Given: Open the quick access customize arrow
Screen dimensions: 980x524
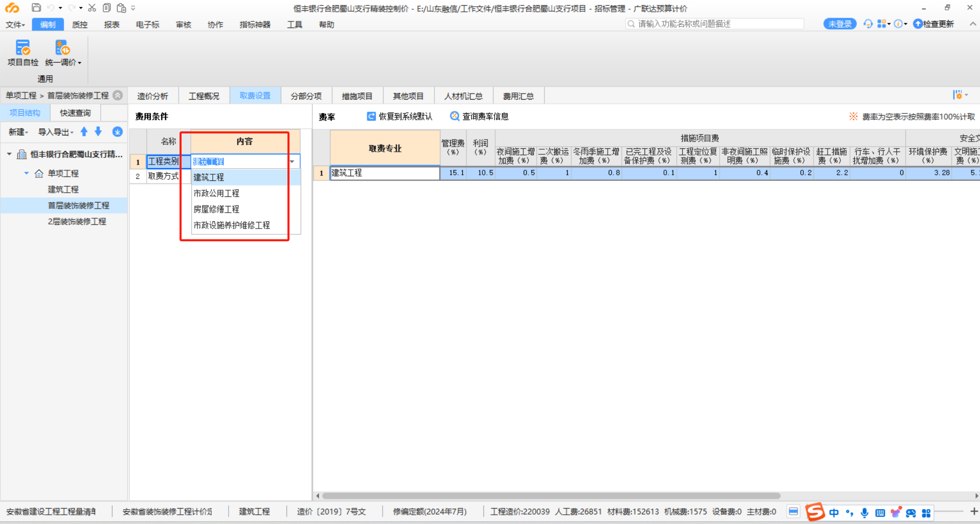Looking at the screenshot, I should click(133, 8).
